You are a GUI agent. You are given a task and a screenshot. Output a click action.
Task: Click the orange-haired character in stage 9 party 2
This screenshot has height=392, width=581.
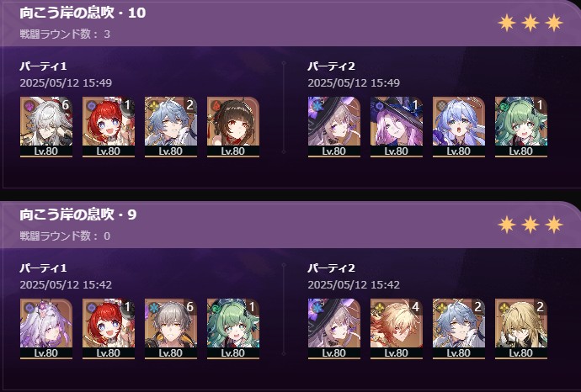click(396, 329)
